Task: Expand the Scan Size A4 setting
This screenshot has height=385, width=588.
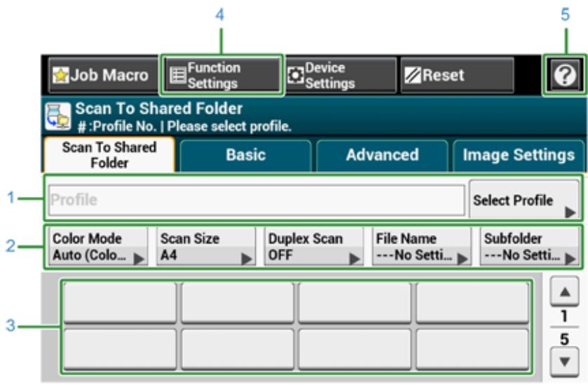Action: [206, 247]
